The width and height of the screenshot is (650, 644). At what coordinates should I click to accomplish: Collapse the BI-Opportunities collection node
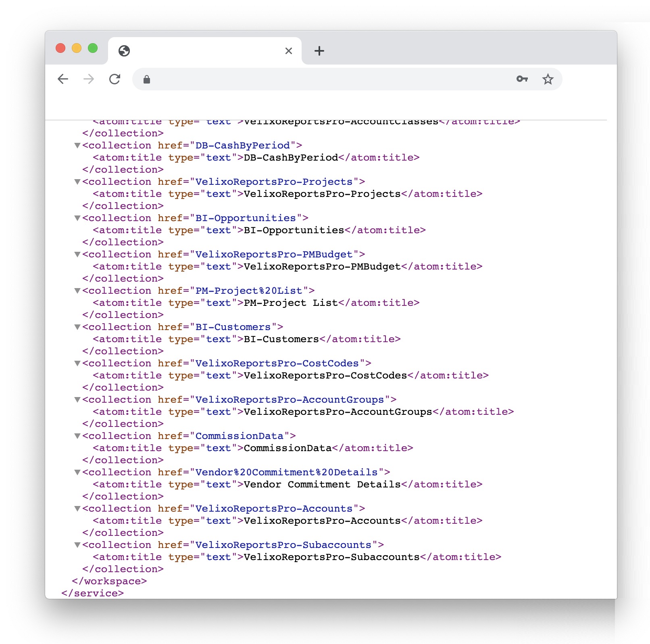pos(77,218)
